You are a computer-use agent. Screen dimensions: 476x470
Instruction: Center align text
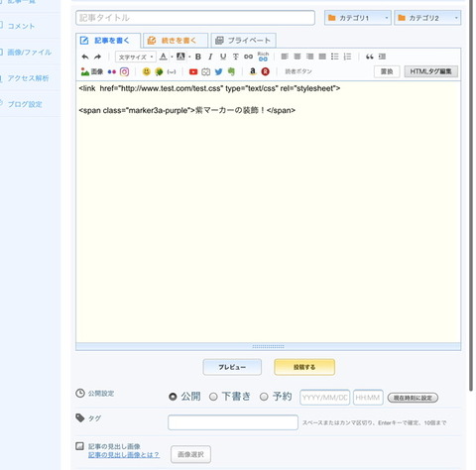click(x=297, y=57)
